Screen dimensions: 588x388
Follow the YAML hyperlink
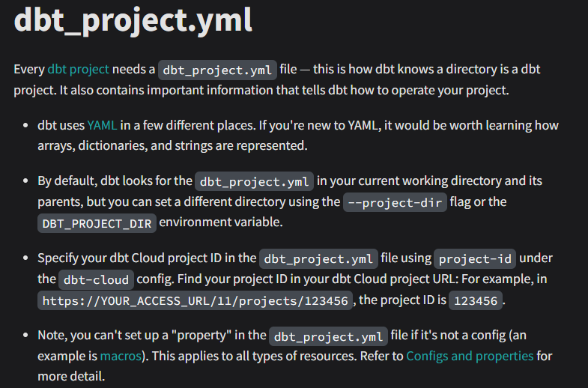102,125
